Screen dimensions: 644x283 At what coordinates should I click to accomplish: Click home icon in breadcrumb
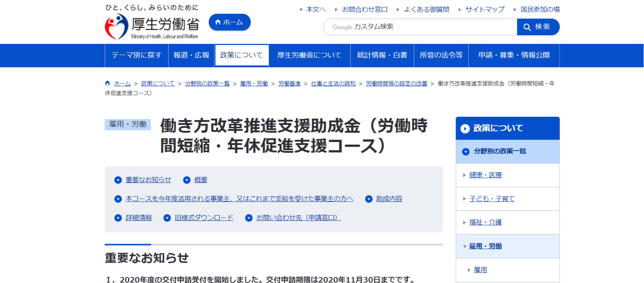click(107, 83)
